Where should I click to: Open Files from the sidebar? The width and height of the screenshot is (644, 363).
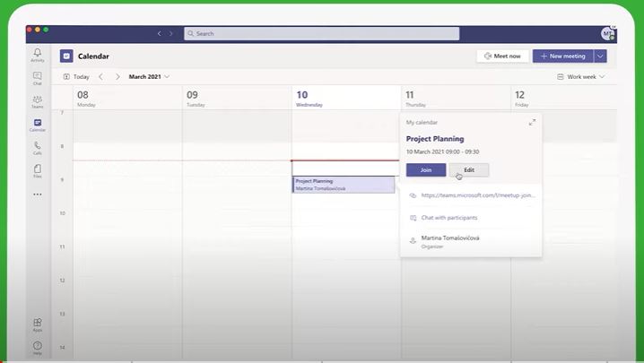[37, 170]
